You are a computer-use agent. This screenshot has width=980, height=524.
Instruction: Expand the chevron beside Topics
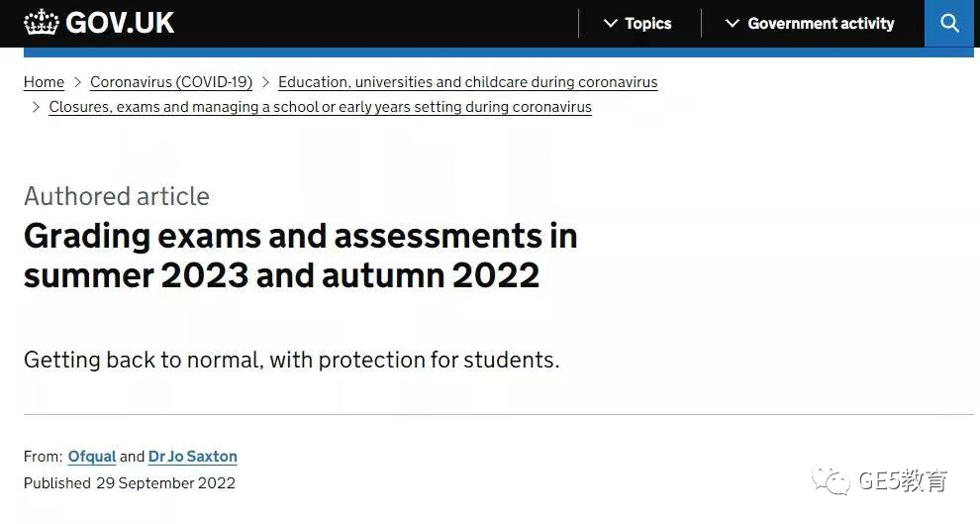pos(611,24)
